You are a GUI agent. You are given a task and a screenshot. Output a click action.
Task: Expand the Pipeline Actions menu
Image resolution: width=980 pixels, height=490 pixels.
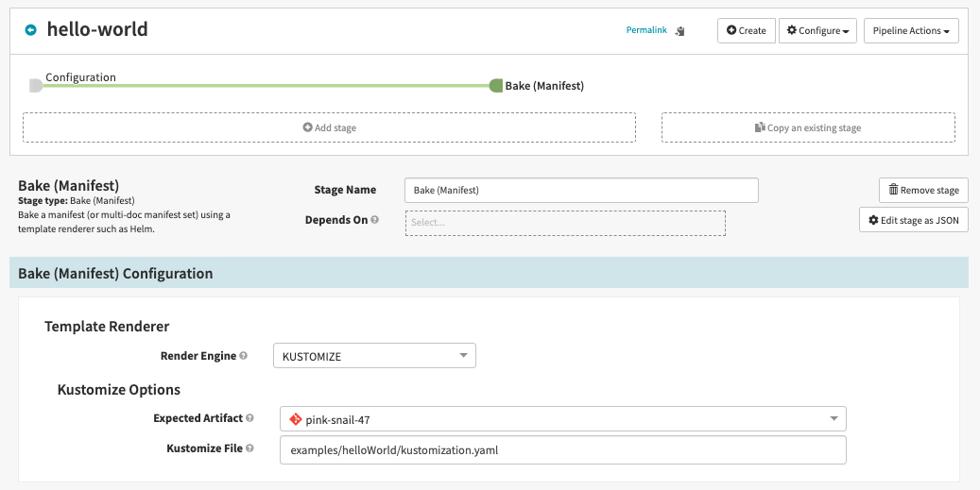[911, 31]
